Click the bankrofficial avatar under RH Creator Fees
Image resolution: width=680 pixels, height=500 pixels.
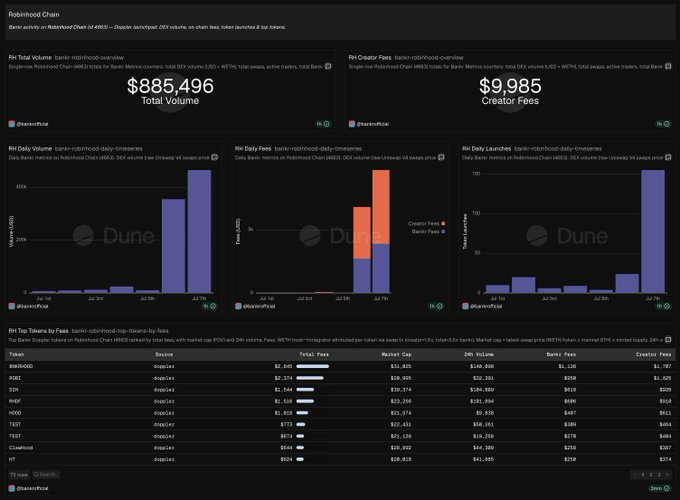352,124
